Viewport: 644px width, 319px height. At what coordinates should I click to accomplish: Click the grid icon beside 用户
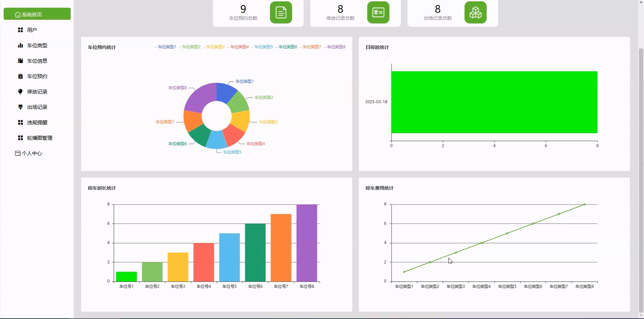click(20, 30)
